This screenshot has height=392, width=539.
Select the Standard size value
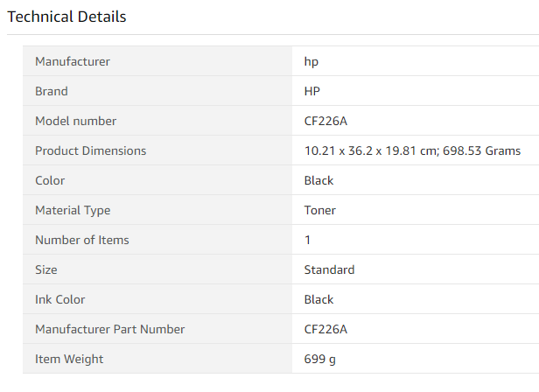click(329, 269)
